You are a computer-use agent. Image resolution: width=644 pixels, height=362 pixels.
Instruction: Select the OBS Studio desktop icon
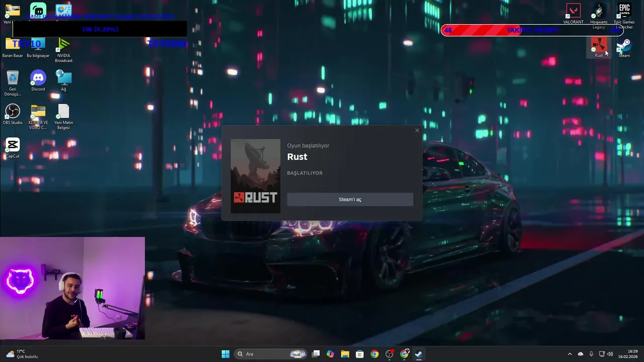pyautogui.click(x=13, y=114)
